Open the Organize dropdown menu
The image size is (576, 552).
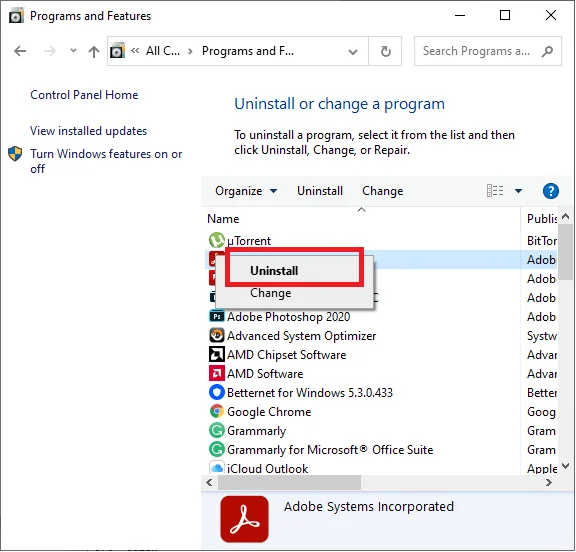(x=246, y=191)
